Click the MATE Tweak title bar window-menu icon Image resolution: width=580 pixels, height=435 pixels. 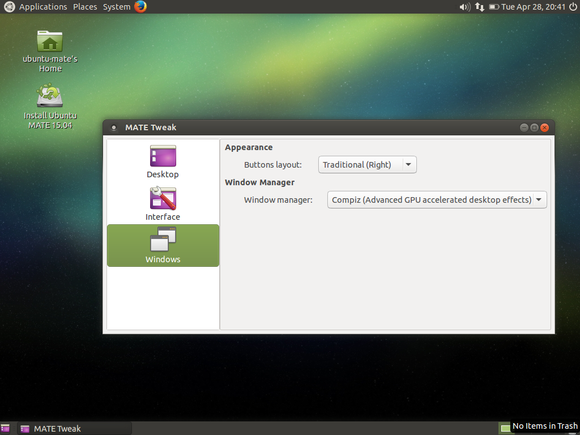[x=114, y=128]
